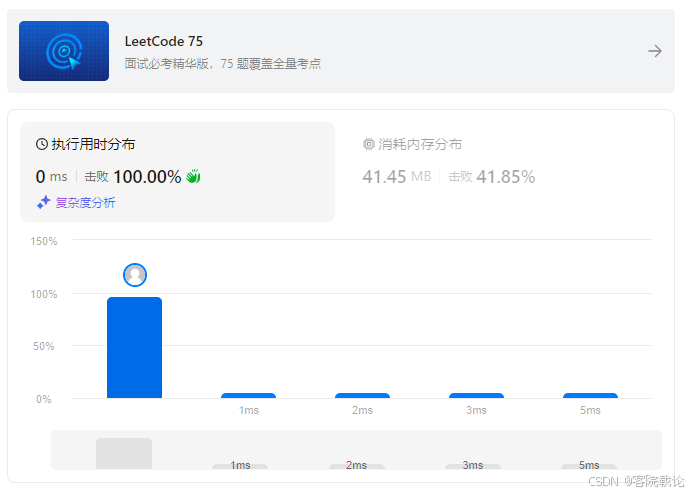
Task: Open the 复杂度分析 link
Action: pos(85,202)
